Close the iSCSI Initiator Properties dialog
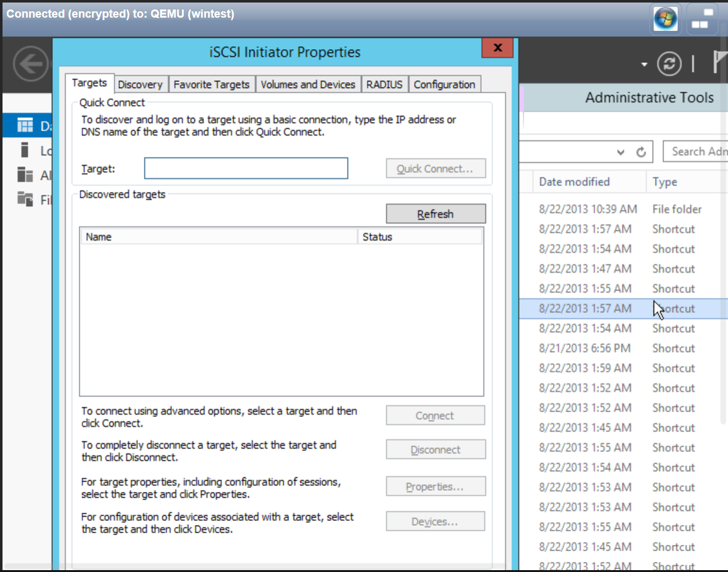 (x=498, y=48)
